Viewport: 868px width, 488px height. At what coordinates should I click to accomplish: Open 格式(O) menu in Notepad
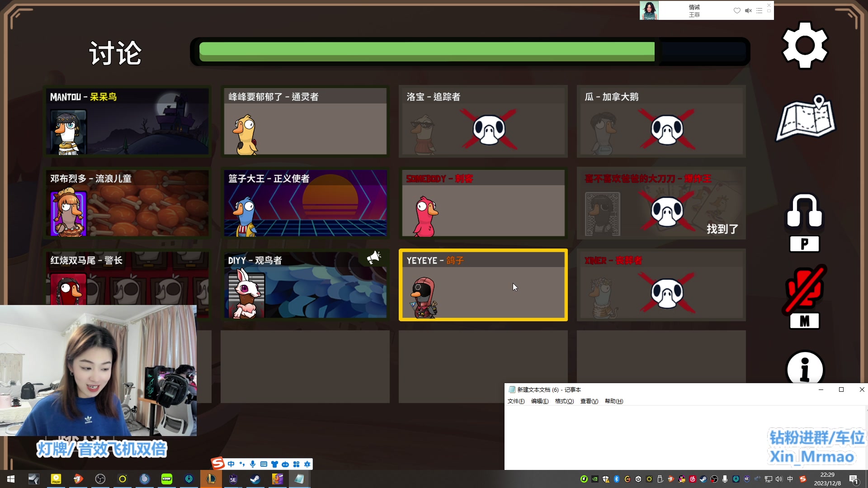[564, 401]
